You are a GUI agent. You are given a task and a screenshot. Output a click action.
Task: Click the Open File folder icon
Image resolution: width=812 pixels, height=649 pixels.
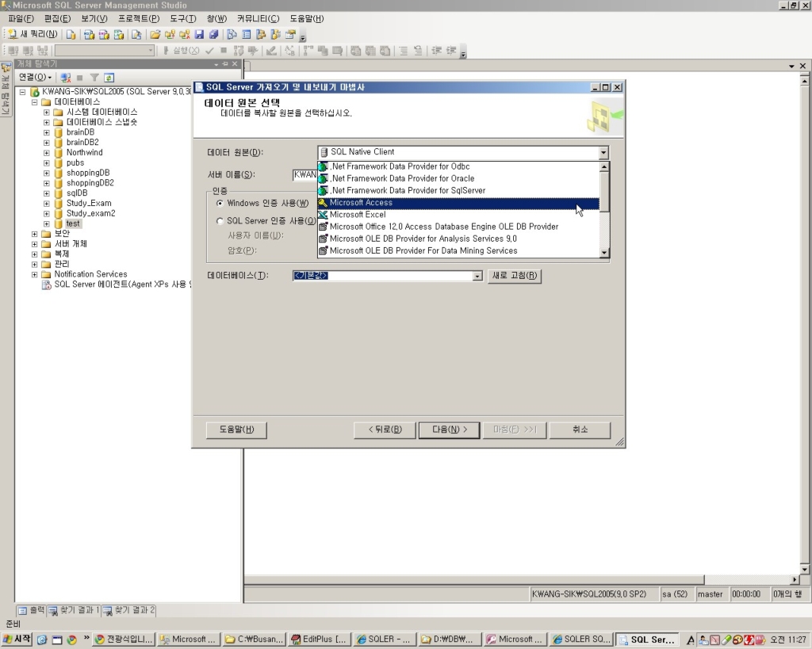pyautogui.click(x=155, y=35)
